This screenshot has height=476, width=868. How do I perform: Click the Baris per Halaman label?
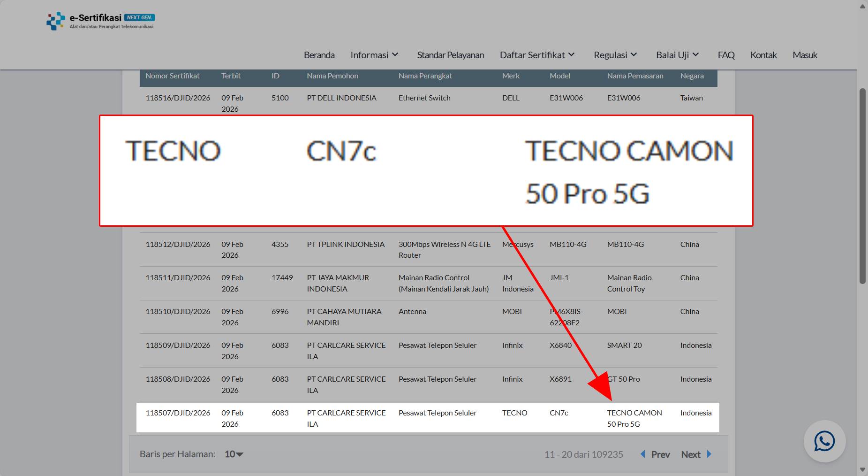177,454
